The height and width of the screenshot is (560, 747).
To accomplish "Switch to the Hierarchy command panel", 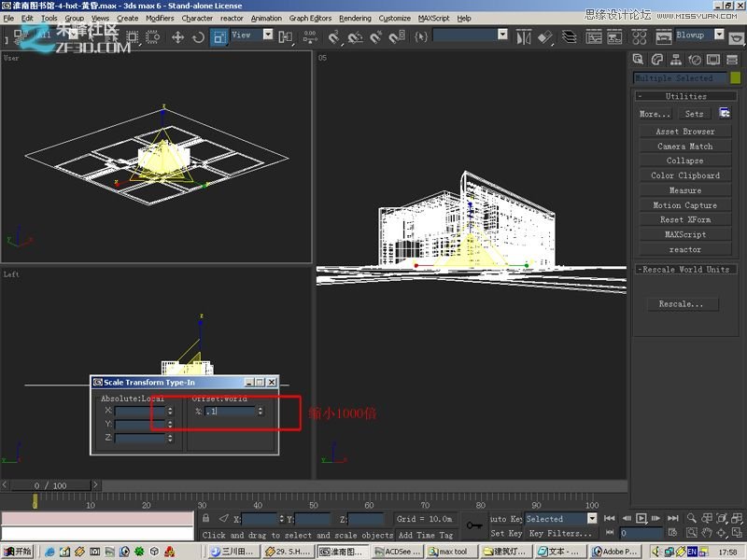I will point(676,59).
